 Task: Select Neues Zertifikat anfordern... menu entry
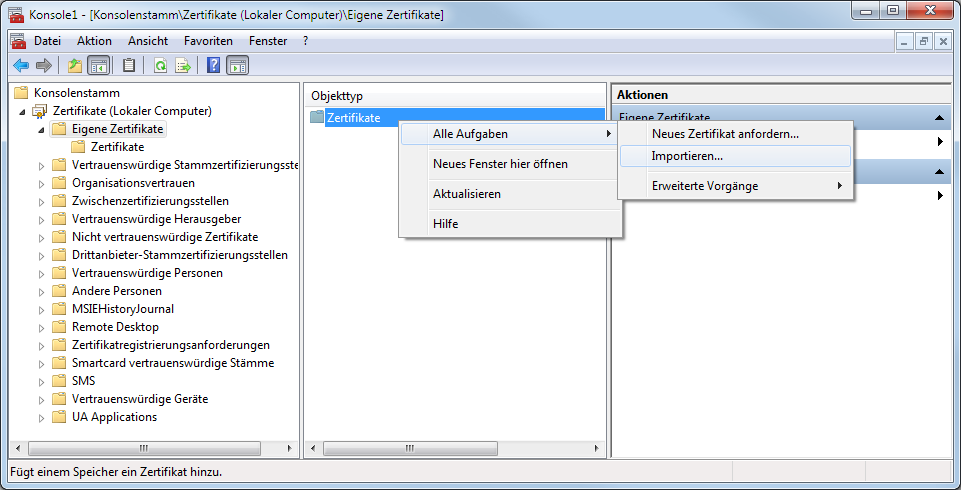pyautogui.click(x=725, y=133)
